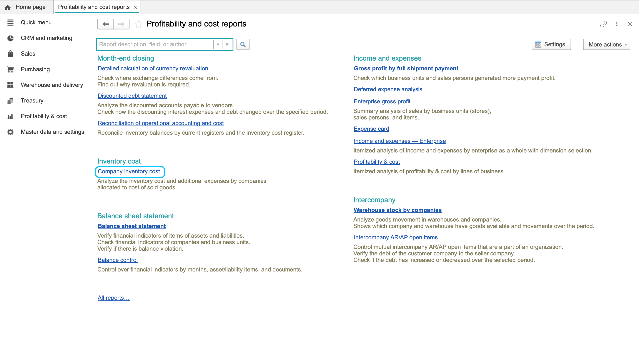Switch to the Home page tab
The height and width of the screenshot is (364, 639).
click(x=25, y=7)
